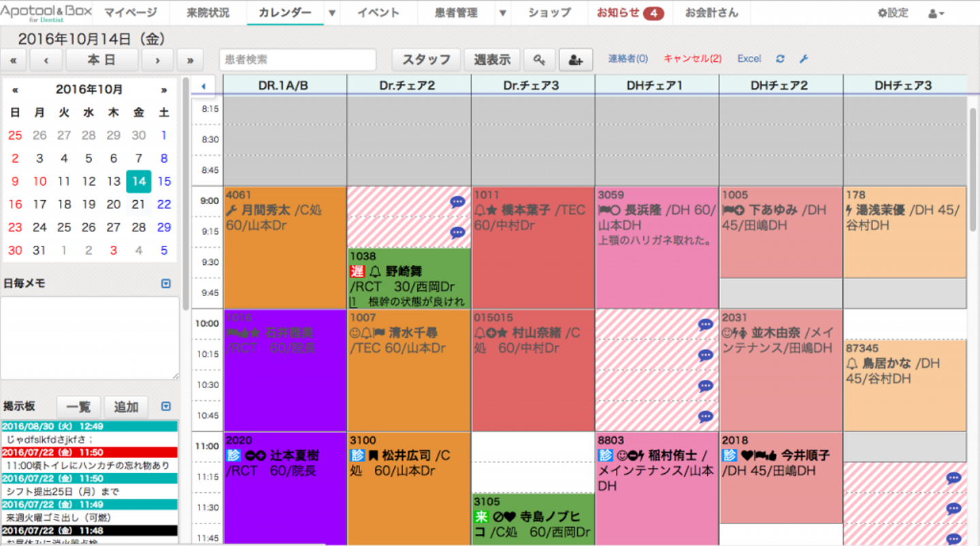Open the 月間秀太 appointment
Viewport: 980px width, 546px height.
pos(285,248)
